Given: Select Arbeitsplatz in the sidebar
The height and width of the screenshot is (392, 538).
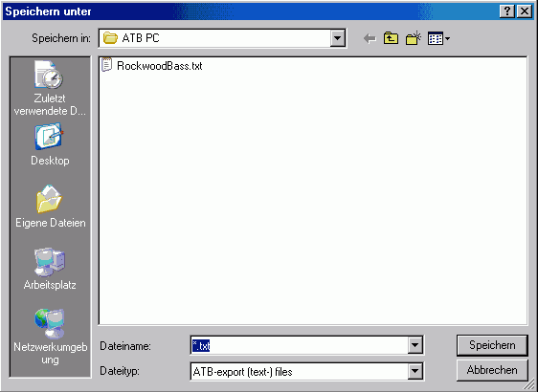Looking at the screenshot, I should pos(50,269).
